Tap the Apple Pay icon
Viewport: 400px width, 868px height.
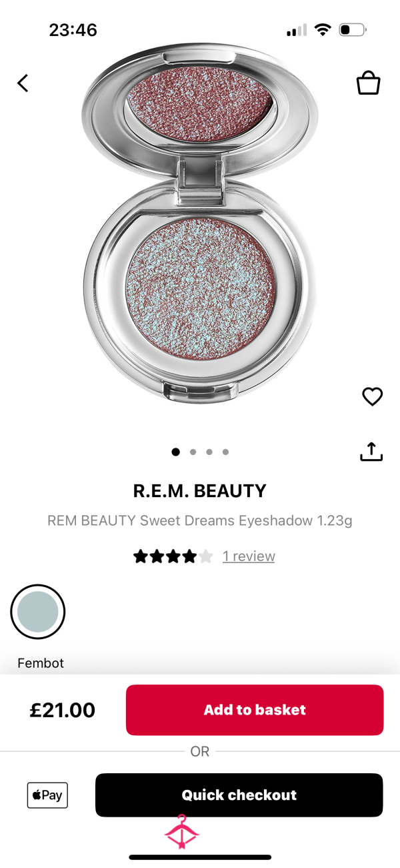[47, 795]
